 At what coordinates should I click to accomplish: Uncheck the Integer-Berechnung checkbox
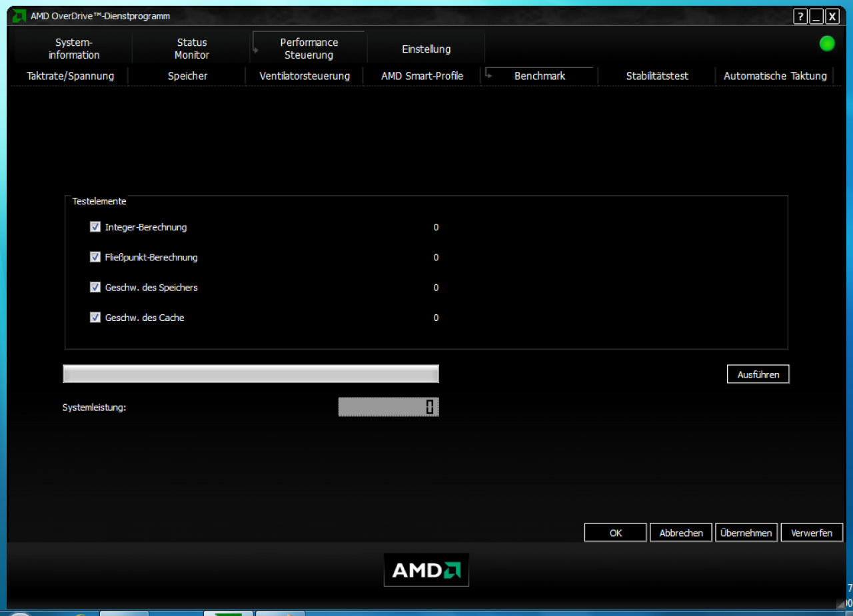pos(95,227)
